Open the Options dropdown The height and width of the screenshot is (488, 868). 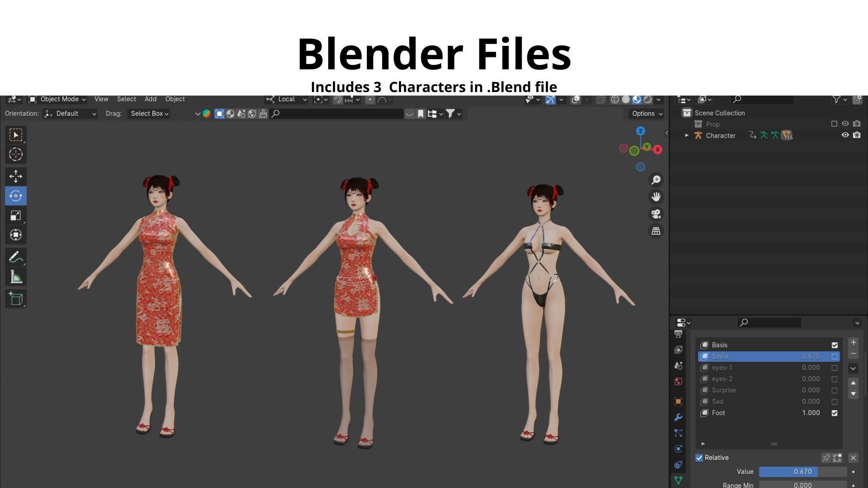[647, 113]
